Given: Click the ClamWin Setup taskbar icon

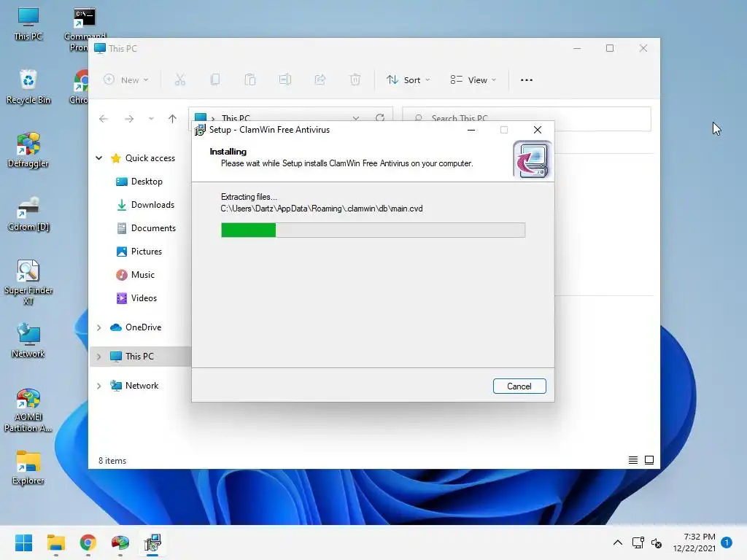Looking at the screenshot, I should click(152, 542).
